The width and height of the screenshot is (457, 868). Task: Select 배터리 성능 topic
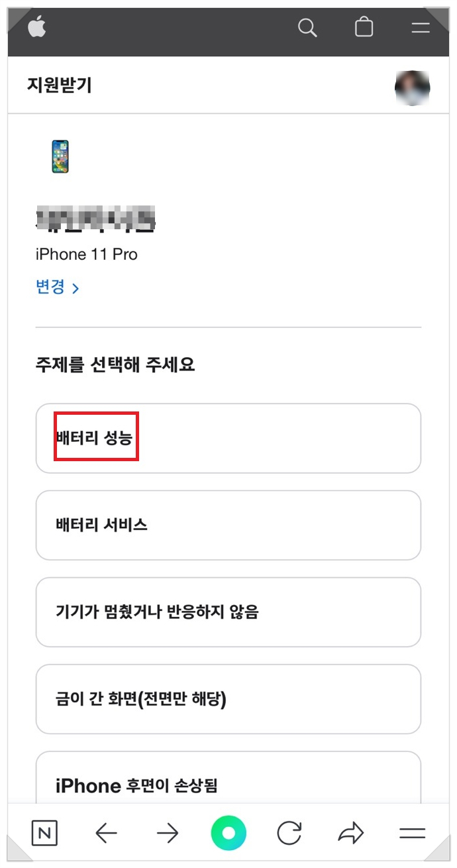click(228, 438)
